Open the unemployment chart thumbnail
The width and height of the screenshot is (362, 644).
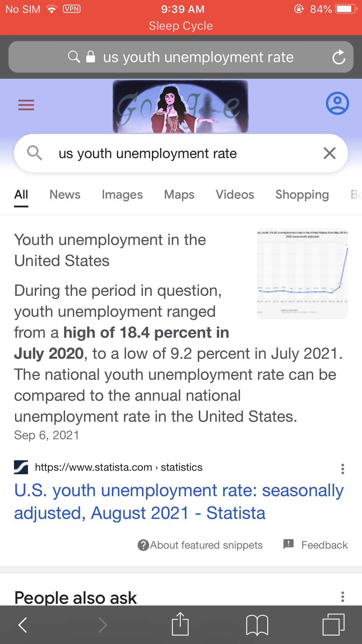tap(303, 274)
